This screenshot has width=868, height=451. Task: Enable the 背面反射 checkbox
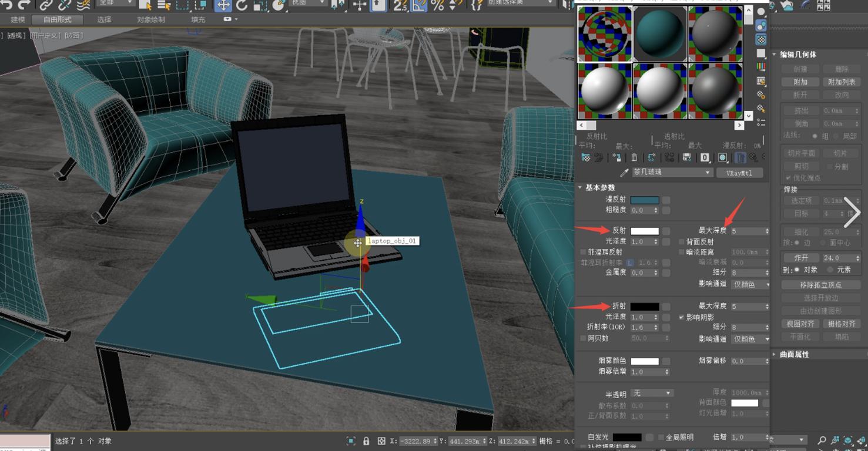point(682,241)
